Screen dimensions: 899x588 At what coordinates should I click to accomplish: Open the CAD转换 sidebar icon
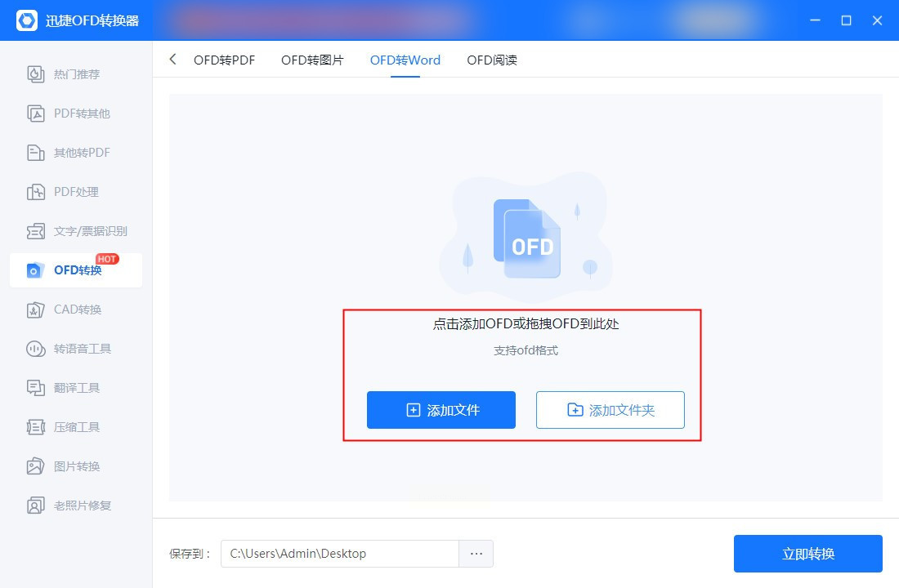click(35, 310)
